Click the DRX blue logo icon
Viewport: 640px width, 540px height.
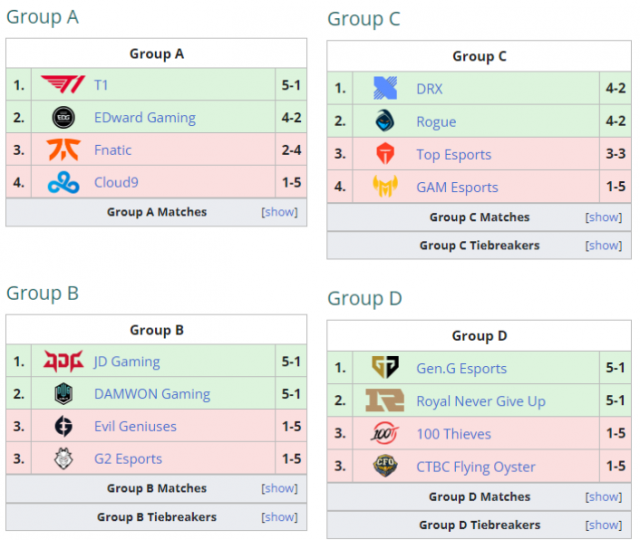tap(385, 89)
